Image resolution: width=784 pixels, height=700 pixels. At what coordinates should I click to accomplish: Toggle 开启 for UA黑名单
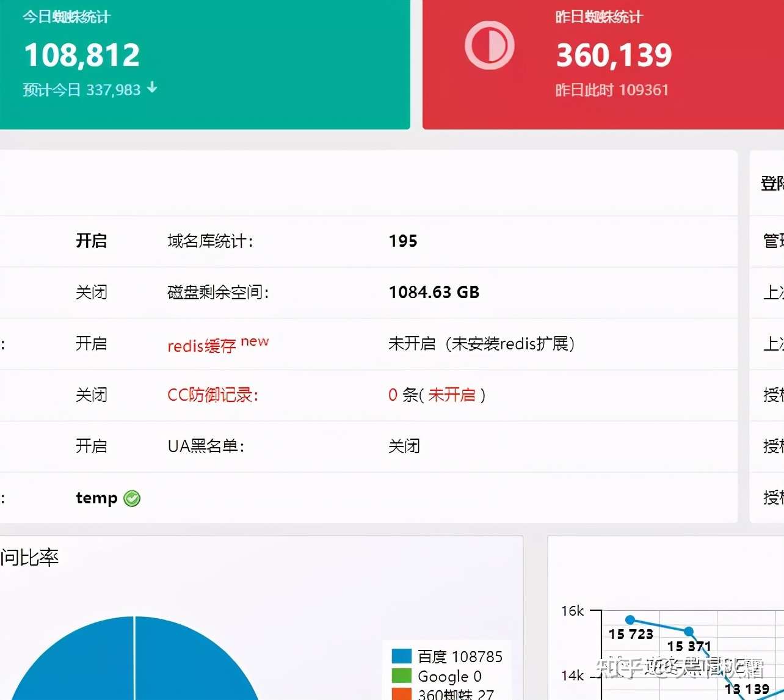[x=91, y=446]
